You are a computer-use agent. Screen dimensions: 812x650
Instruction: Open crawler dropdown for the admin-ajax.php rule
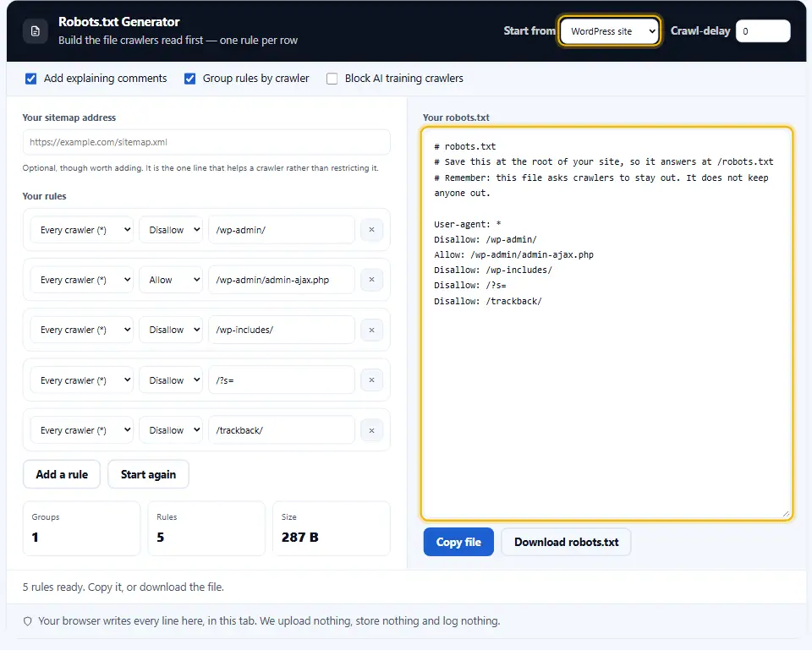tap(82, 280)
